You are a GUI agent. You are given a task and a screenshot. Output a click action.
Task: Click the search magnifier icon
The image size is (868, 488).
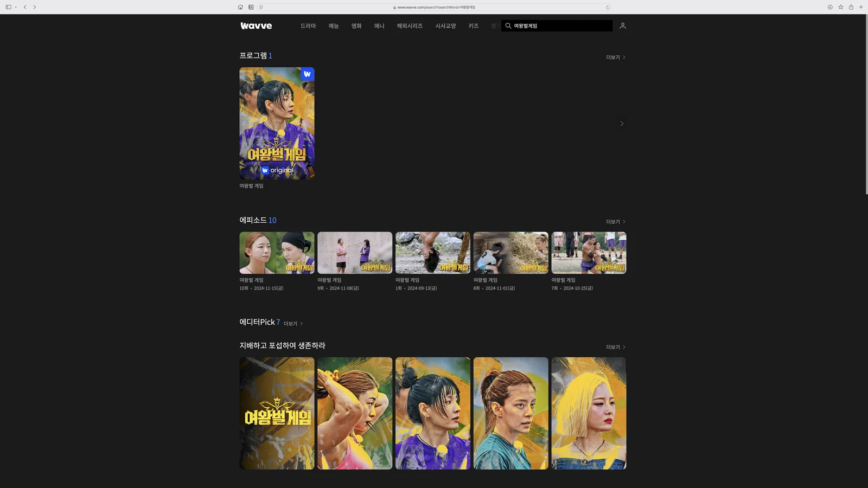coord(508,25)
